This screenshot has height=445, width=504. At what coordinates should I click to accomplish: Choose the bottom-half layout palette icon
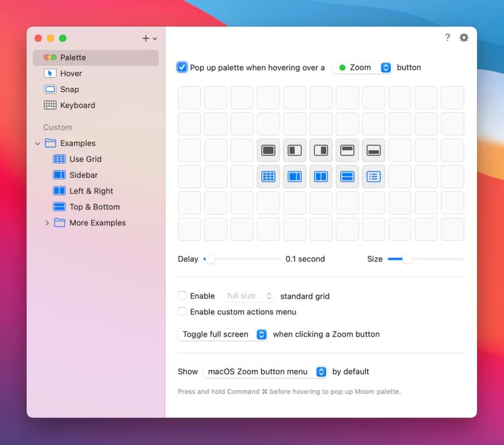pyautogui.click(x=373, y=150)
